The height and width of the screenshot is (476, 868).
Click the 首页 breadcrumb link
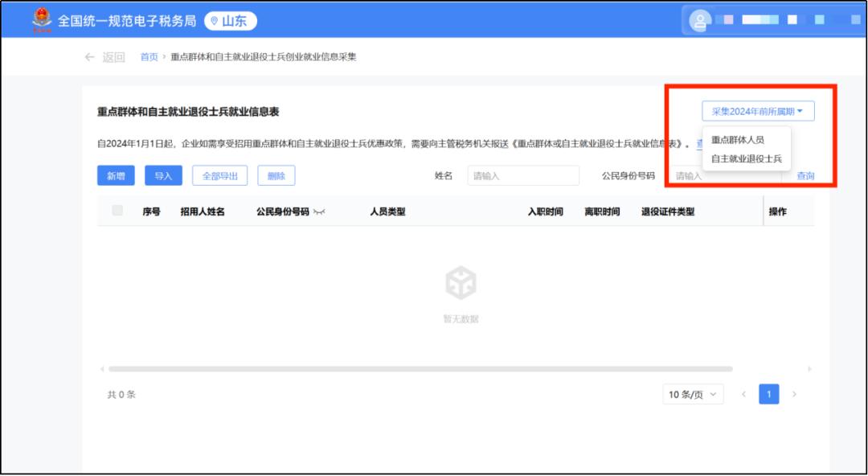click(149, 57)
